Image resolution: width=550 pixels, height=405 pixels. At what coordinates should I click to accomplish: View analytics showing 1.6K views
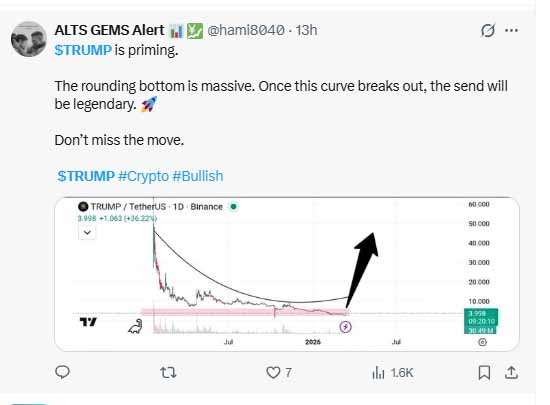coord(393,372)
